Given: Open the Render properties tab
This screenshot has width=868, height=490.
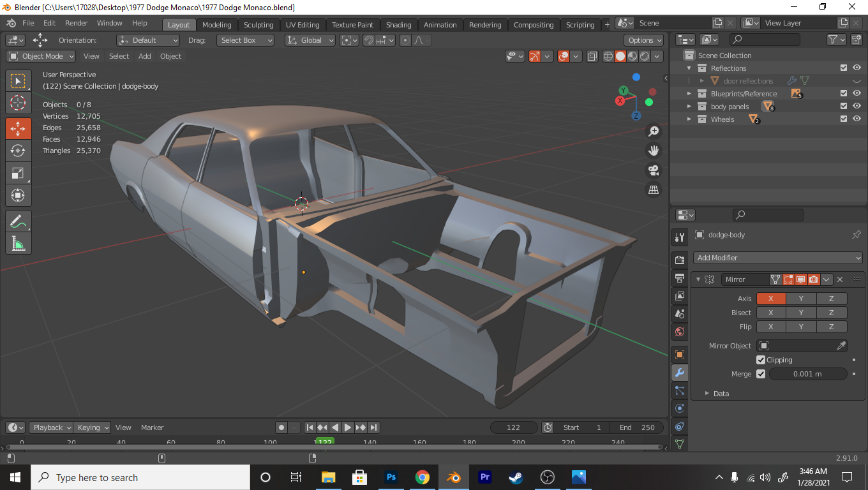Looking at the screenshot, I should (680, 260).
